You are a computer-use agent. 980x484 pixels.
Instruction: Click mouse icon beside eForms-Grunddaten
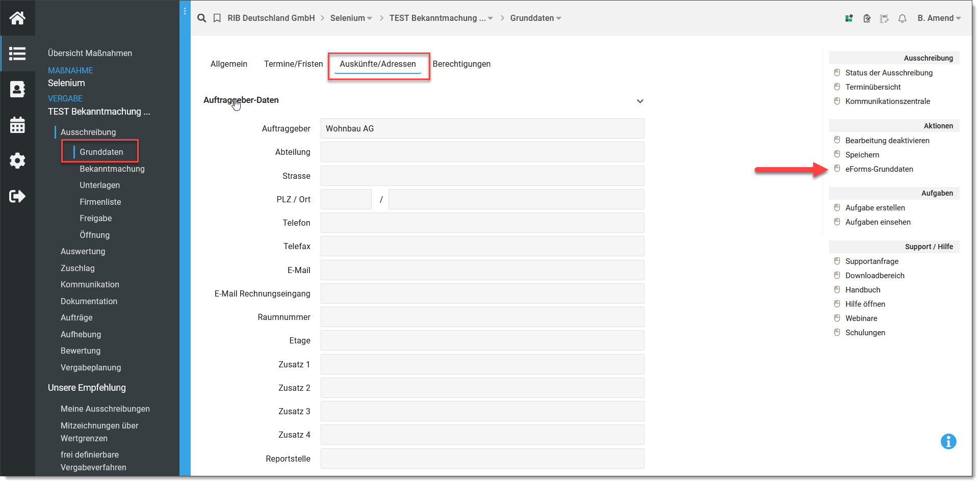point(837,169)
